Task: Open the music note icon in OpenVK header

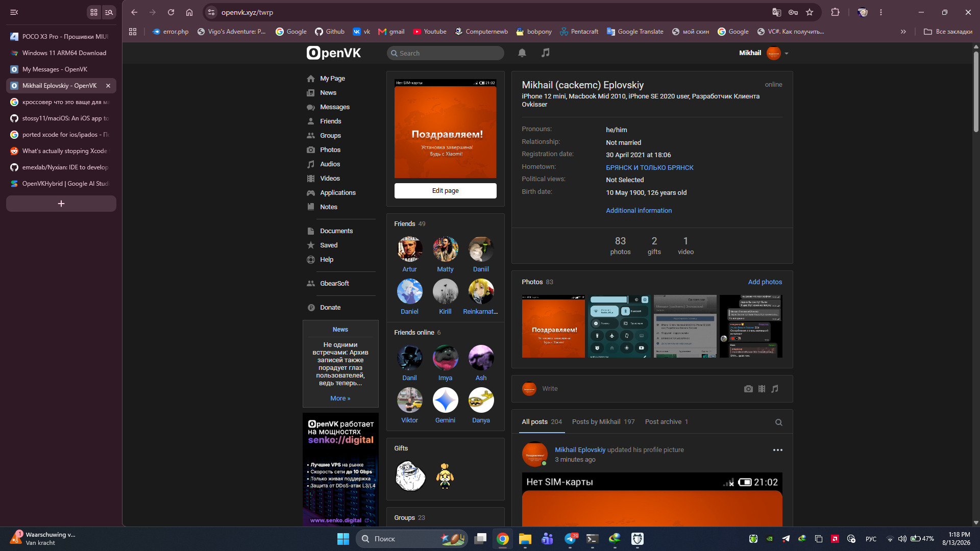Action: tap(546, 53)
